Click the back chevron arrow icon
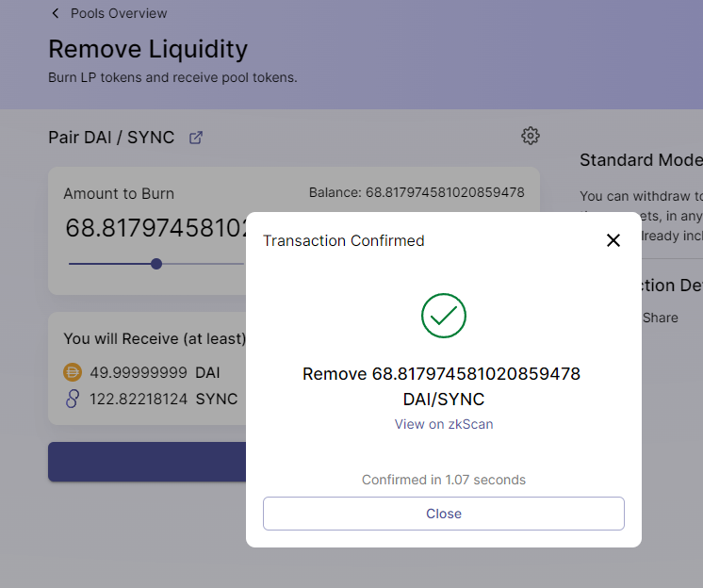 [56, 13]
